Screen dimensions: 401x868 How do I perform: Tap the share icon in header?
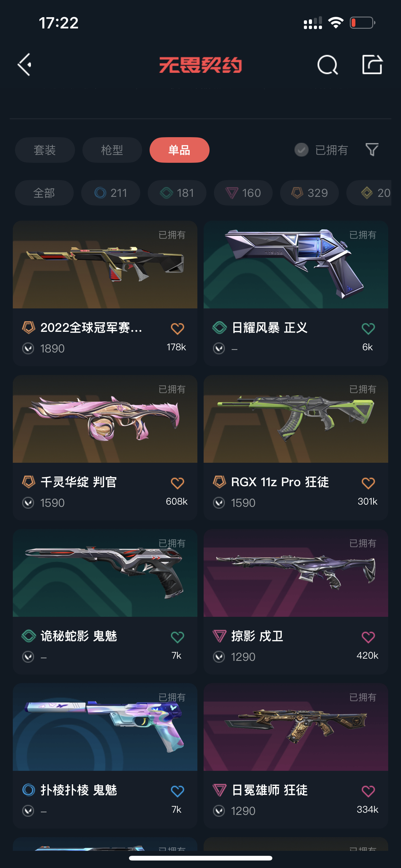coord(372,64)
